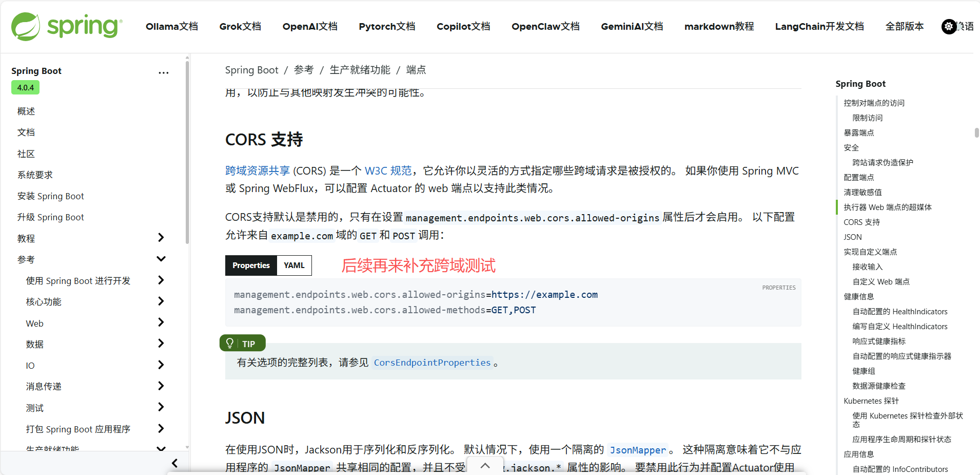The image size is (980, 475).
Task: Open 文档 in the left sidebar
Action: click(26, 132)
